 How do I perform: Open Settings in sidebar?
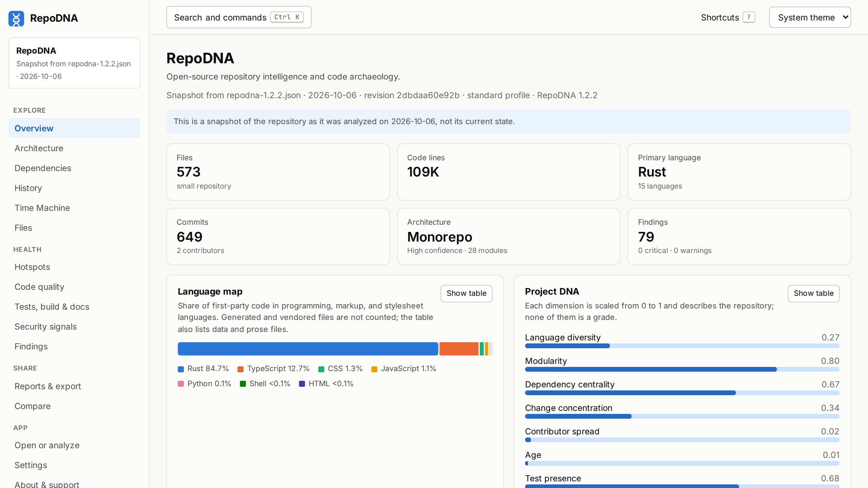click(74, 465)
